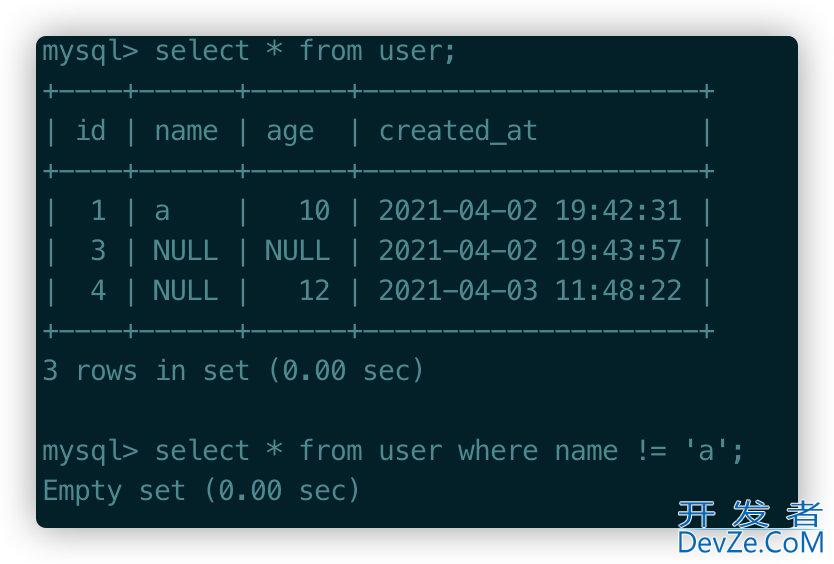The width and height of the screenshot is (834, 564).
Task: Click the 'Empty set (0.00 sec)' message
Action: tap(201, 491)
